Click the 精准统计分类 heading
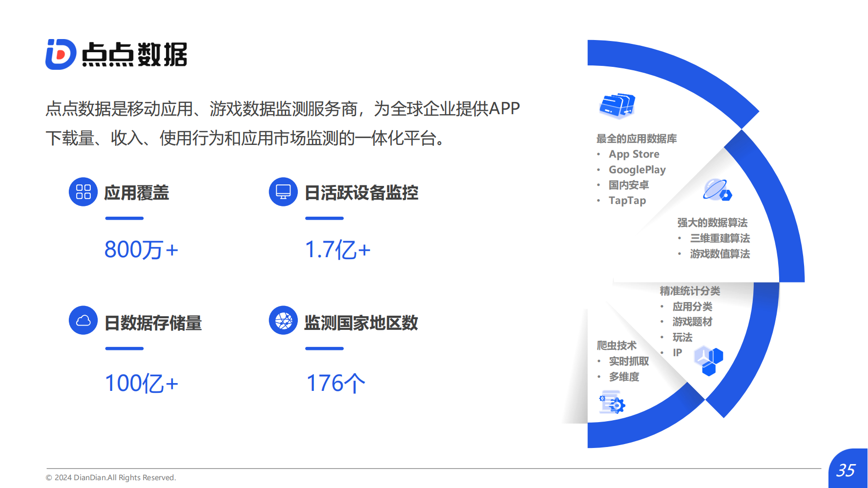 point(690,291)
